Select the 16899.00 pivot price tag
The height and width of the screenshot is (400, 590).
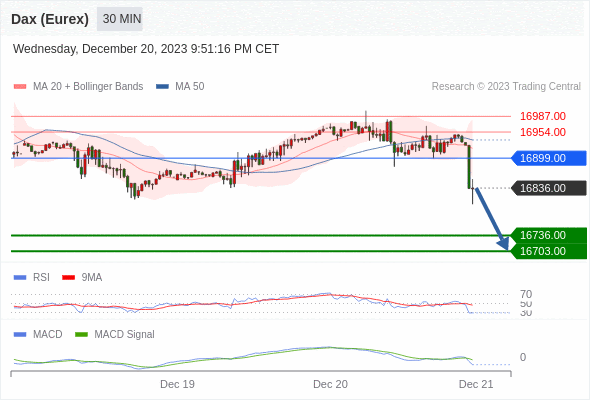point(549,158)
